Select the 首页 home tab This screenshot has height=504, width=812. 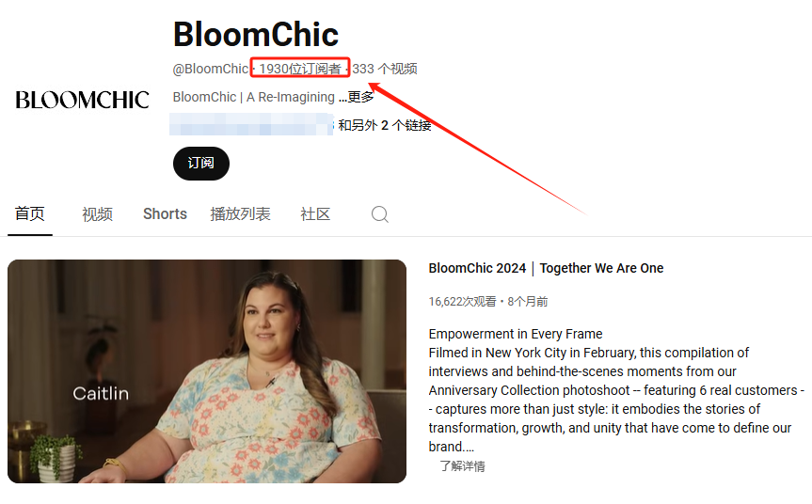coord(29,213)
